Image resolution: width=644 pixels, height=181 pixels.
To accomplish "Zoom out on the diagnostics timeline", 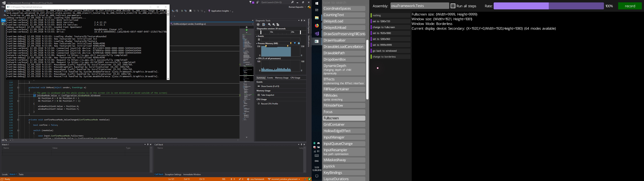I will [x=274, y=24].
